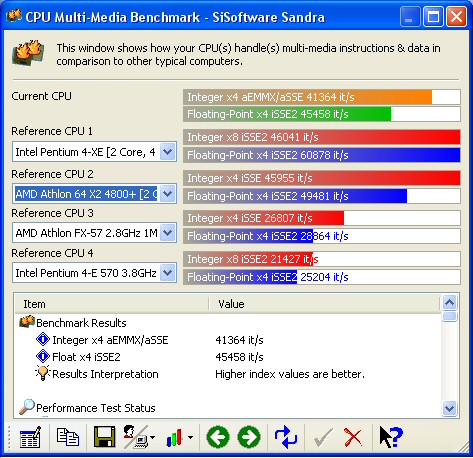
Task: Close the CPU Multi-Media Benchmark window
Action: click(x=456, y=17)
